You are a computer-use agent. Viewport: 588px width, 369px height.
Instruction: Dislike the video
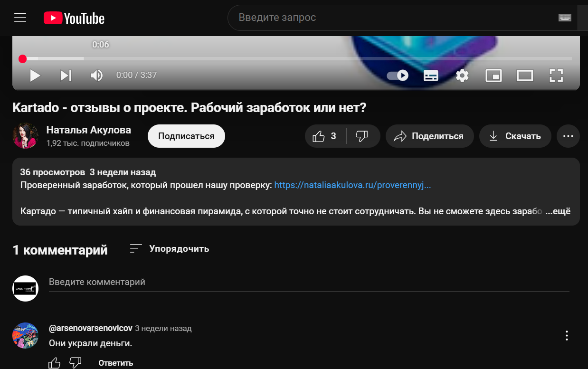point(362,136)
